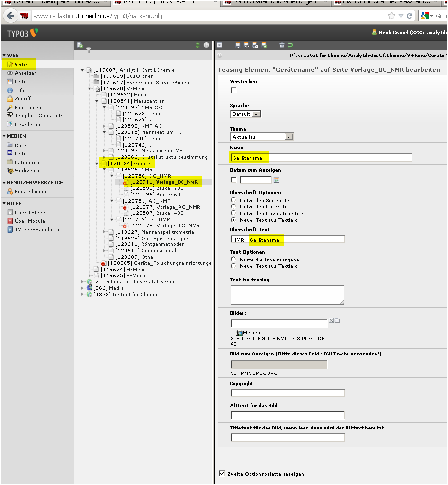Select radio Nutze die Inhaltsangabe

click(233, 259)
